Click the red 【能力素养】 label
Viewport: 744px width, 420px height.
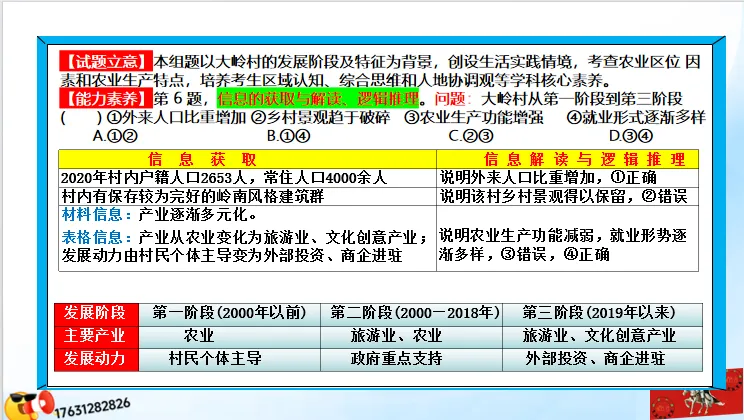point(106,98)
